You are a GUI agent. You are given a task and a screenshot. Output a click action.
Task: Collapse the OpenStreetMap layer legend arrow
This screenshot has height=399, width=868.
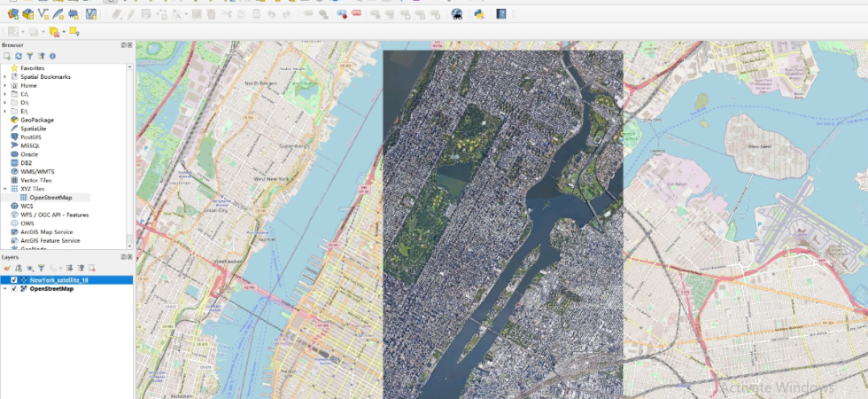(x=5, y=289)
